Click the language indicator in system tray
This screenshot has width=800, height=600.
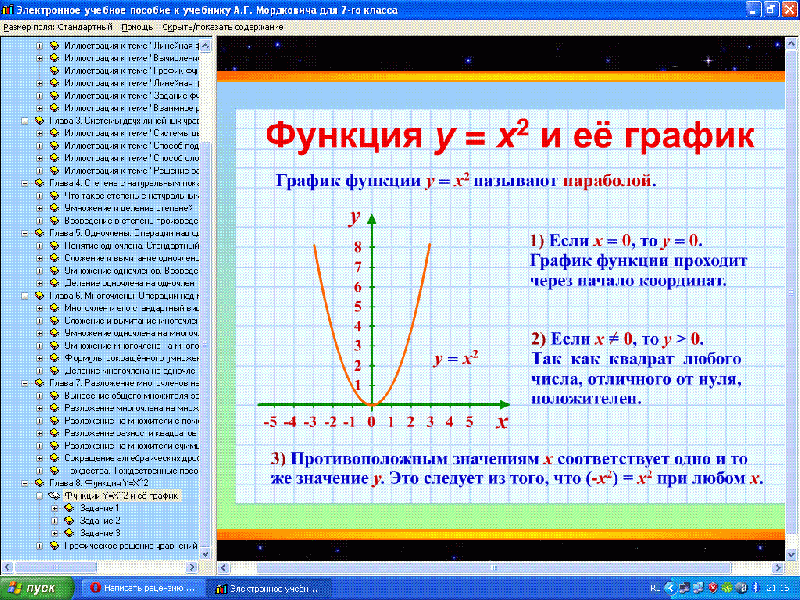655,588
